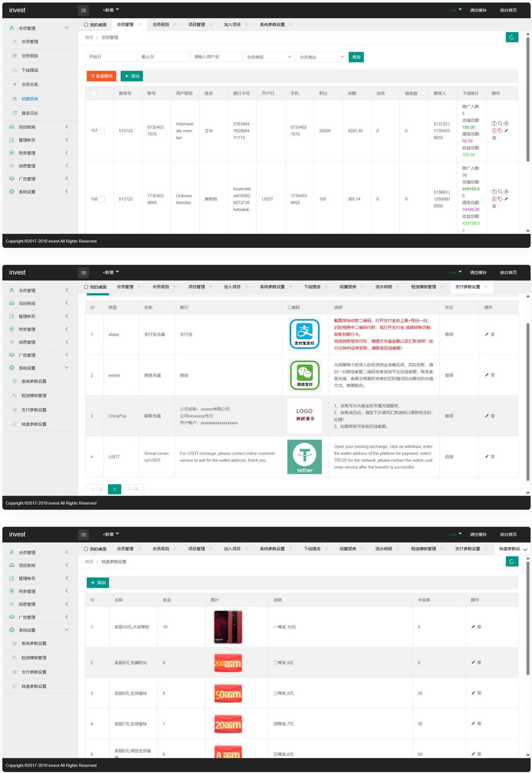Click the magnifier icon in member 156's row
532x773 pixels.
point(500,192)
